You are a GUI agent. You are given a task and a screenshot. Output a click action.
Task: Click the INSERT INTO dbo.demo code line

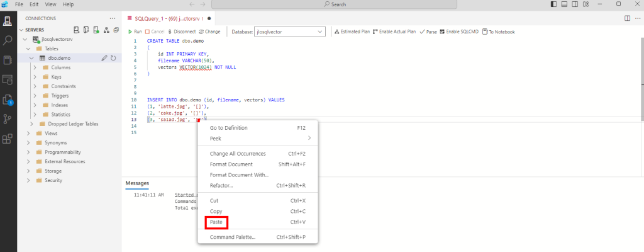tap(216, 100)
